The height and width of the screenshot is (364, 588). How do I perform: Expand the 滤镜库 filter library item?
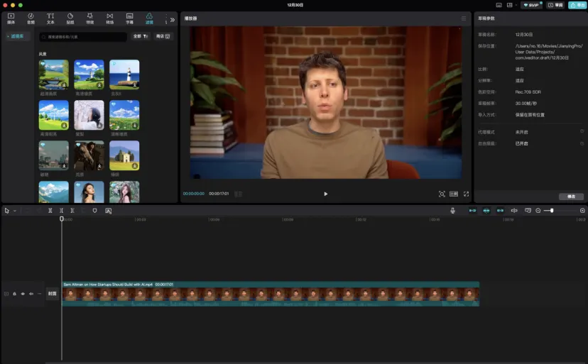[16, 36]
